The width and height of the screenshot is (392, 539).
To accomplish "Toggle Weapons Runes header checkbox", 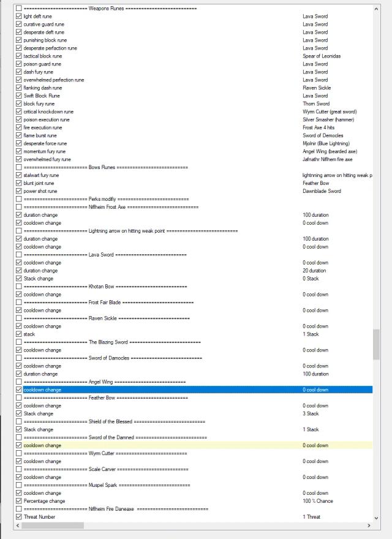I will 19,8.
